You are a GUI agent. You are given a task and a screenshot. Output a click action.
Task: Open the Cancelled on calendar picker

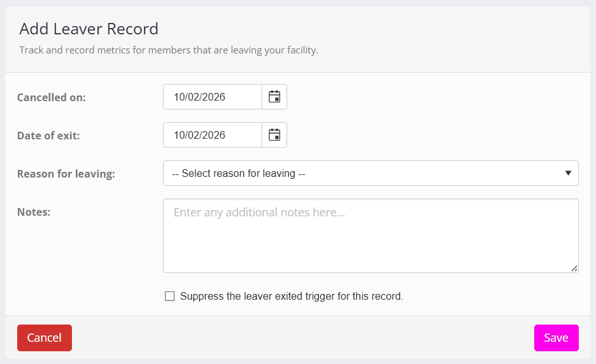(274, 97)
